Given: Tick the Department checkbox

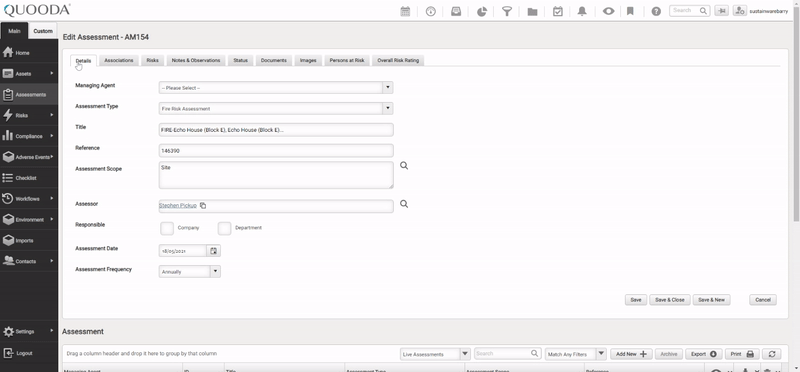Looking at the screenshot, I should pyautogui.click(x=224, y=228).
